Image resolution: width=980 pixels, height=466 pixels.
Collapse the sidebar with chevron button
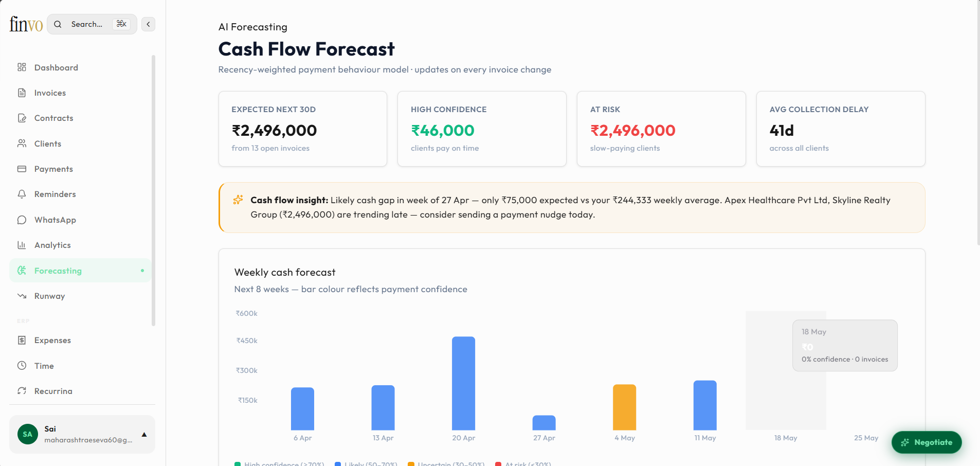148,24
